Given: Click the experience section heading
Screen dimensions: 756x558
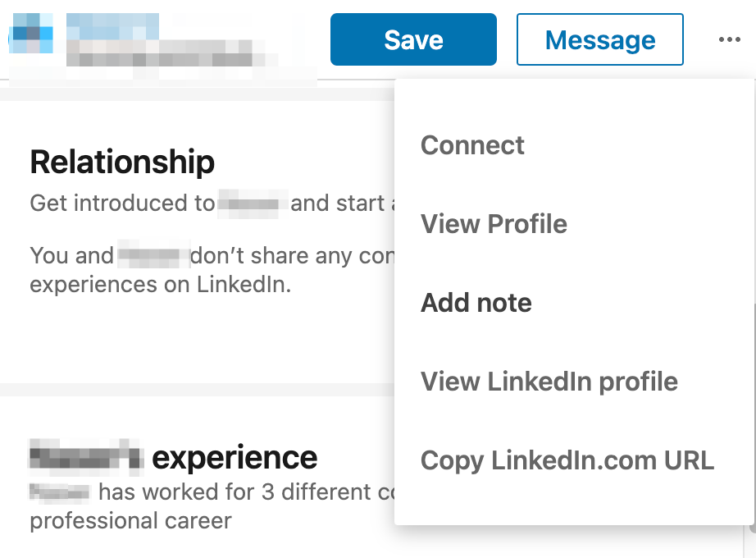Looking at the screenshot, I should [x=174, y=457].
